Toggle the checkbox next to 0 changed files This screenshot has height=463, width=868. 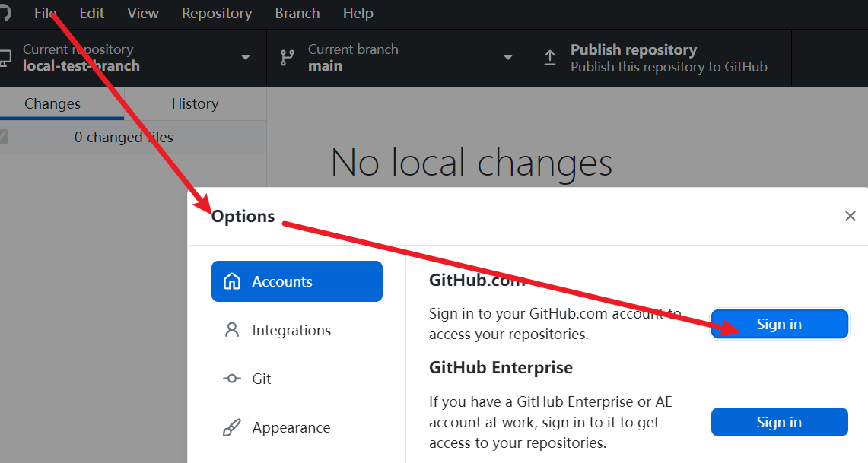tap(4, 137)
